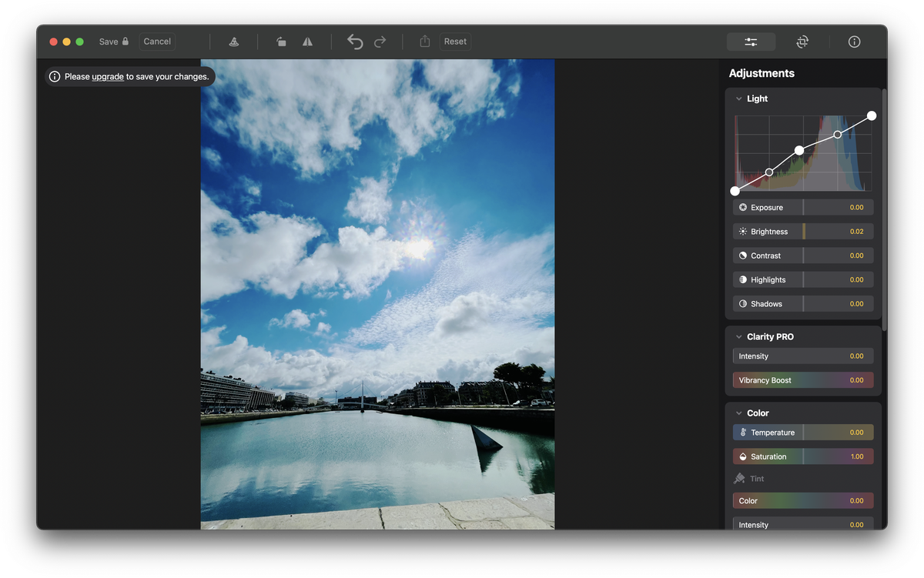Click the Highlights icon
The height and width of the screenshot is (578, 924).
click(743, 279)
